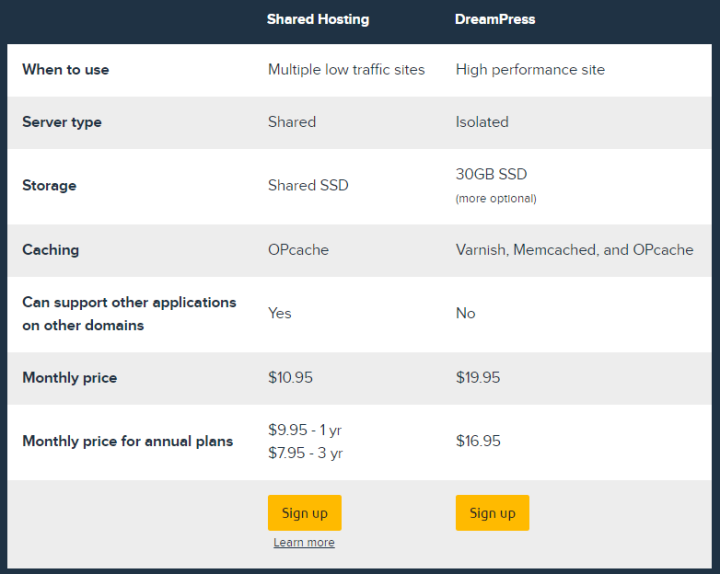Viewport: 720px width, 574px height.
Task: Click the '$9.95 - 1 yr' price
Action: [305, 430]
